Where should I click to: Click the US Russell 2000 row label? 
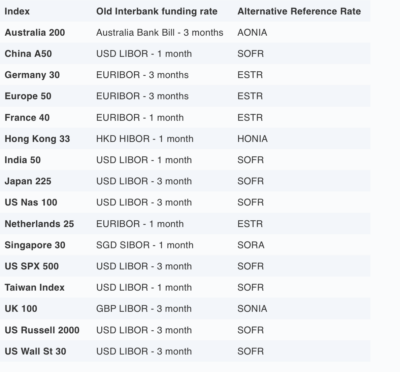(x=42, y=330)
